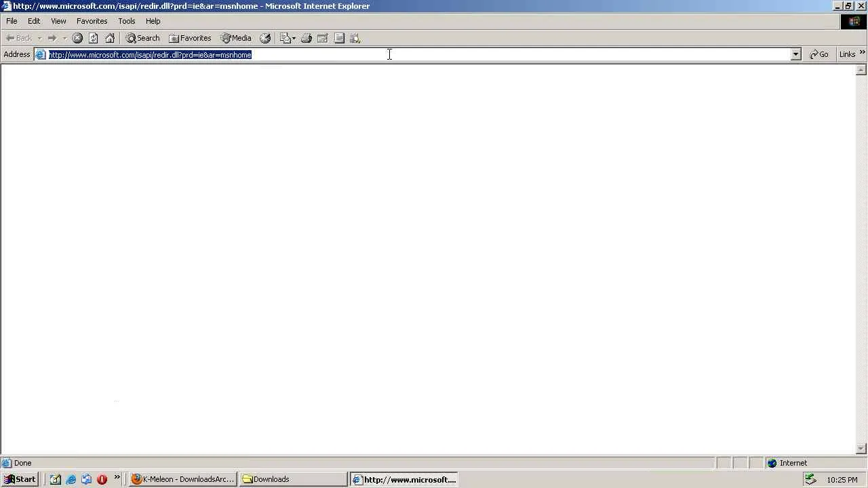Open the File menu
Viewport: 868px width, 488px height.
coord(12,21)
